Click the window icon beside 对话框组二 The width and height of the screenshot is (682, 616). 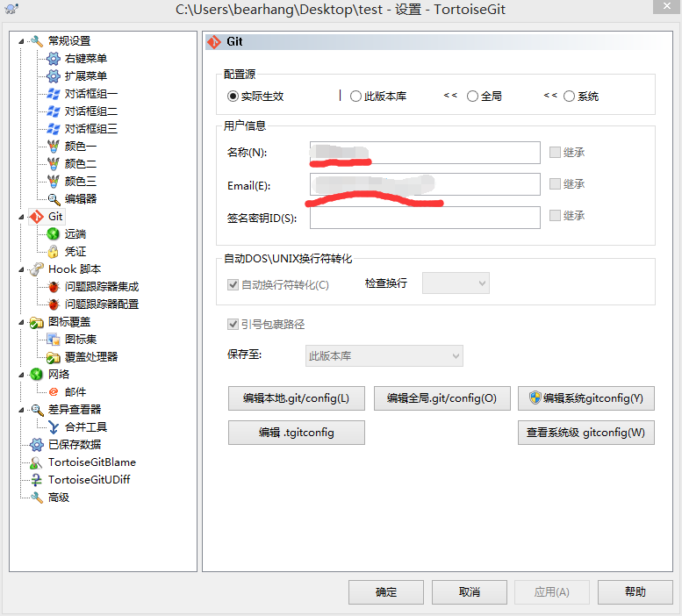[53, 111]
